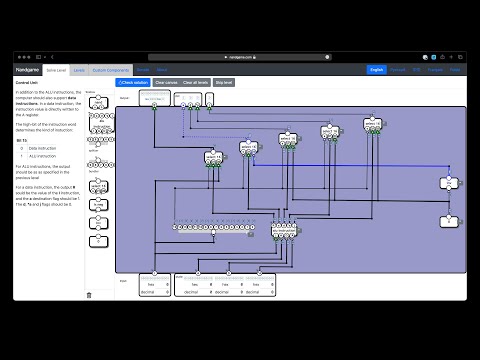Click the page reload icon in address bar
The width and height of the screenshot is (480, 360).
coord(327,57)
